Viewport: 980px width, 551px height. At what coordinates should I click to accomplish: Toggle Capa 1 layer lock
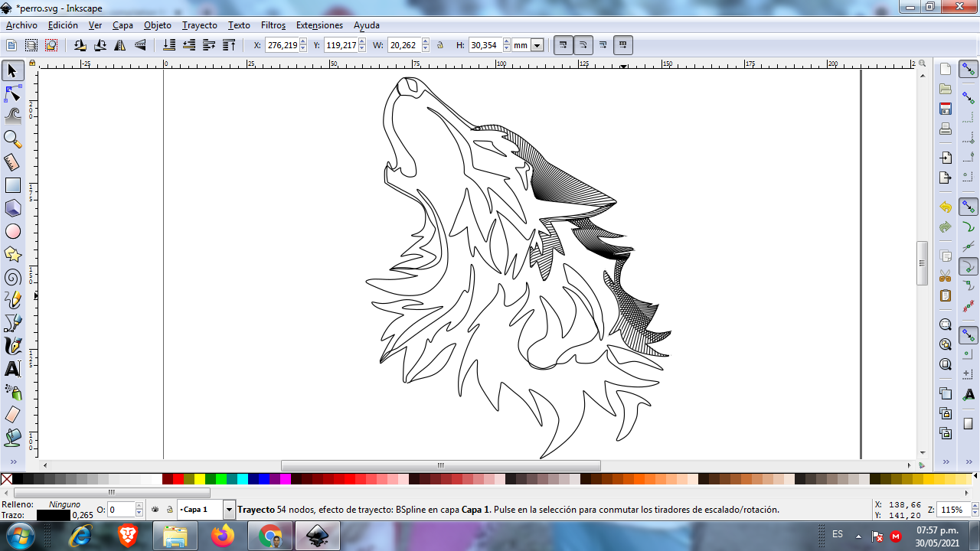tap(169, 509)
